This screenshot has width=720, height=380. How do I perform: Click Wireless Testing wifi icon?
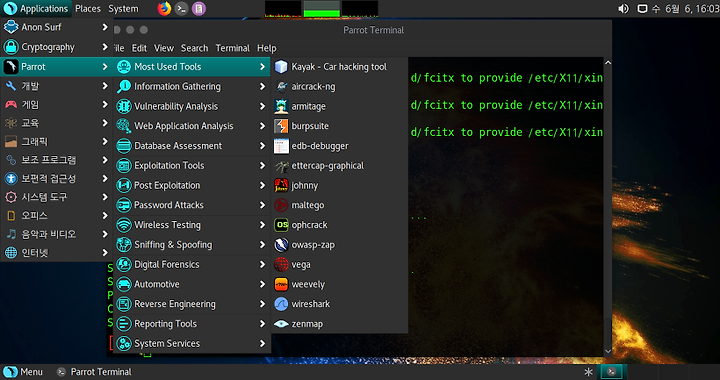pos(124,225)
